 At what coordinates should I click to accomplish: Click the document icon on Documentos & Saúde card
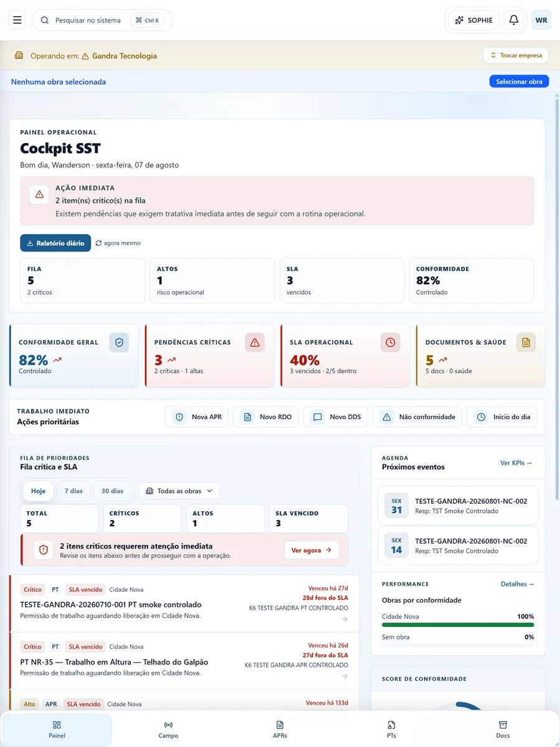click(526, 342)
